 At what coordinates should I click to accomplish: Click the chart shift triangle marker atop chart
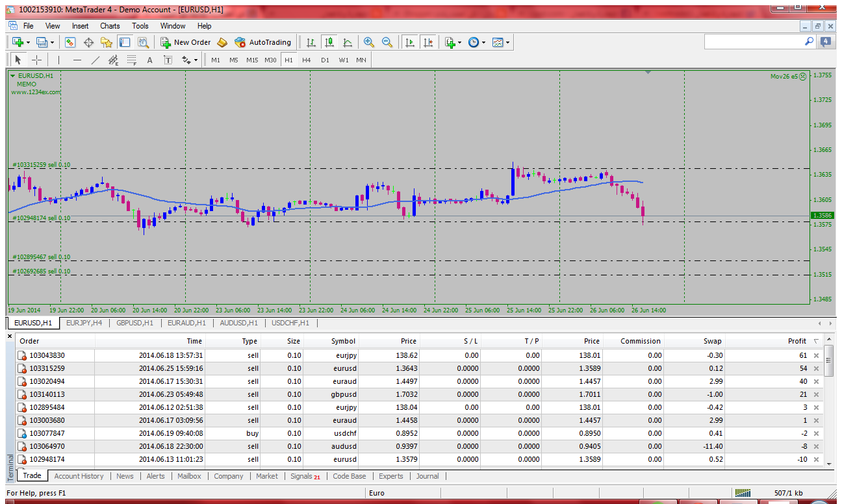point(648,72)
